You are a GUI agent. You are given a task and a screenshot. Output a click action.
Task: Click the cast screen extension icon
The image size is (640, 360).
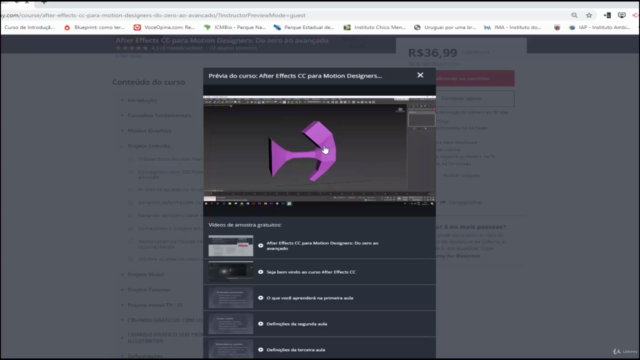622,15
